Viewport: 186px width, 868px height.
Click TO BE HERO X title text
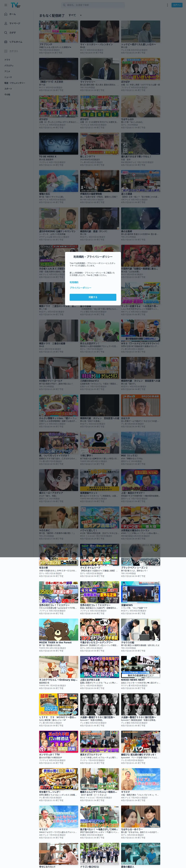48,157
